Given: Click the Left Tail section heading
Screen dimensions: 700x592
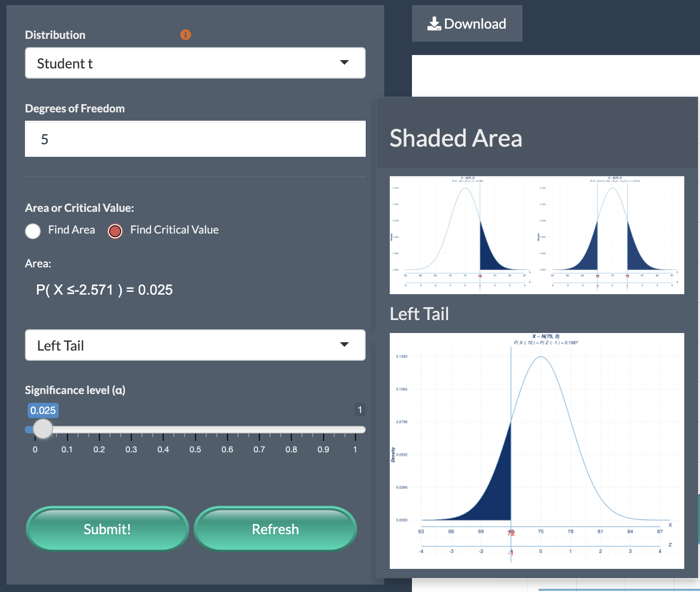Looking at the screenshot, I should (419, 314).
